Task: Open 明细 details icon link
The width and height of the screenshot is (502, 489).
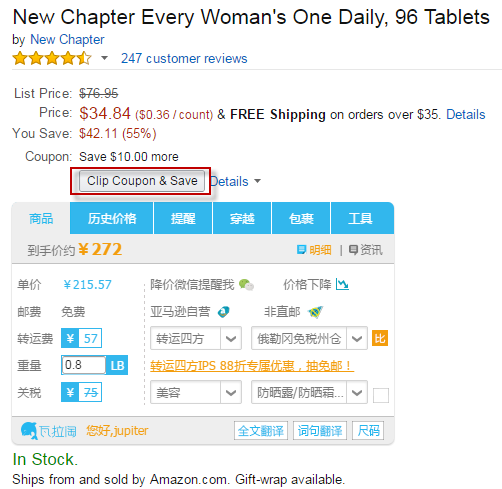Action: click(314, 250)
